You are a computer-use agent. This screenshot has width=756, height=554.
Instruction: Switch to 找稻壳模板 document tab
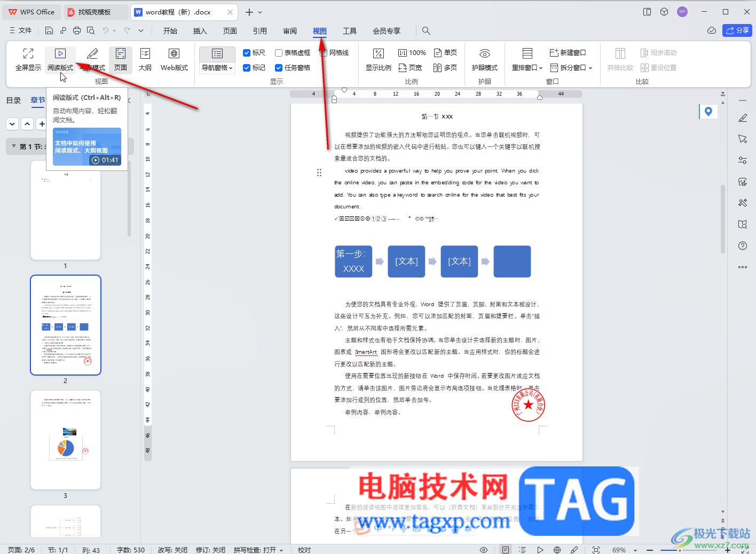[x=94, y=12]
